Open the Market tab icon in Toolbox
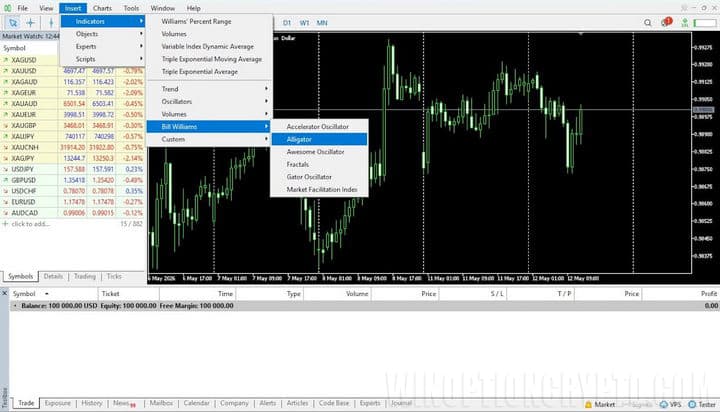This screenshot has width=720, height=412. (600, 404)
